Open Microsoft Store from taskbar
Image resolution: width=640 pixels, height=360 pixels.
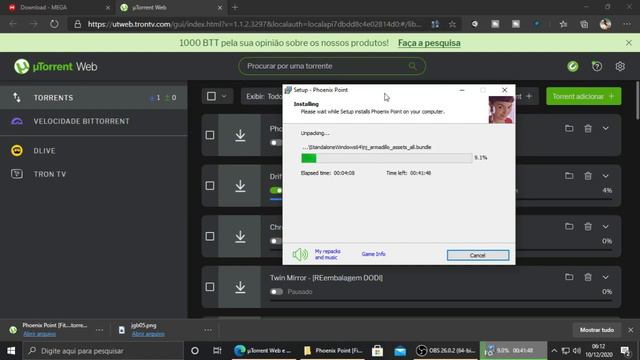click(x=378, y=351)
